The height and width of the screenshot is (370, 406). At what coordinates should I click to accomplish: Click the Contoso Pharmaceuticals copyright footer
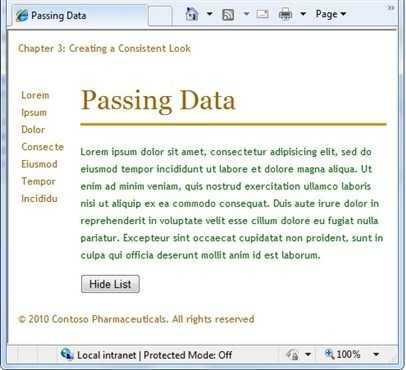136,319
